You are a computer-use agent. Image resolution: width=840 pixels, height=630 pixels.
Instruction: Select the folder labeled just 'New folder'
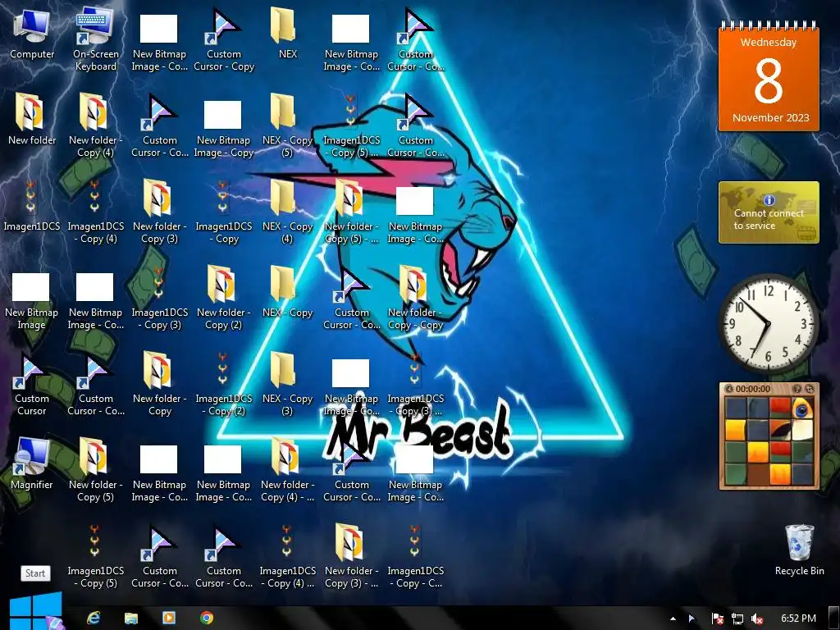click(x=32, y=121)
